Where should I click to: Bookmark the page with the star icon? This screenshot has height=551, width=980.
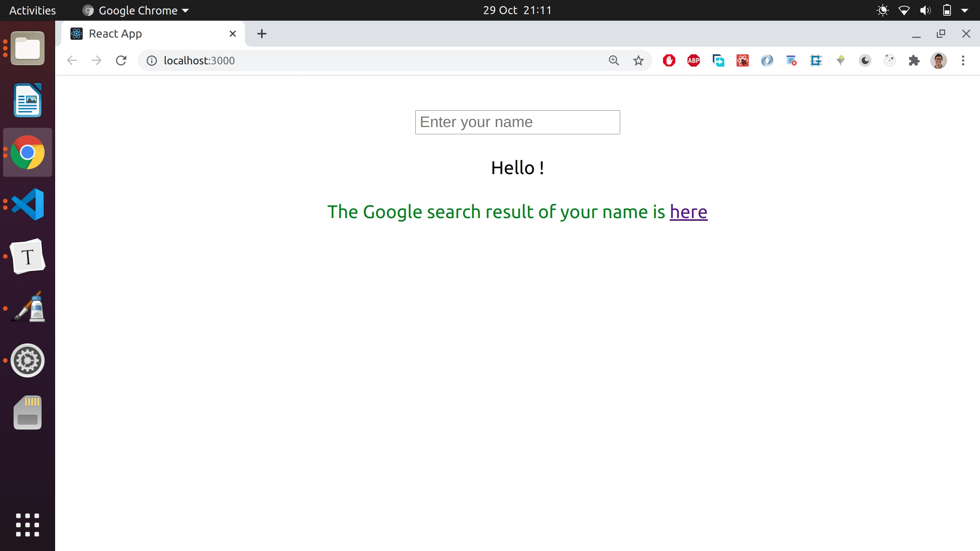pos(638,60)
